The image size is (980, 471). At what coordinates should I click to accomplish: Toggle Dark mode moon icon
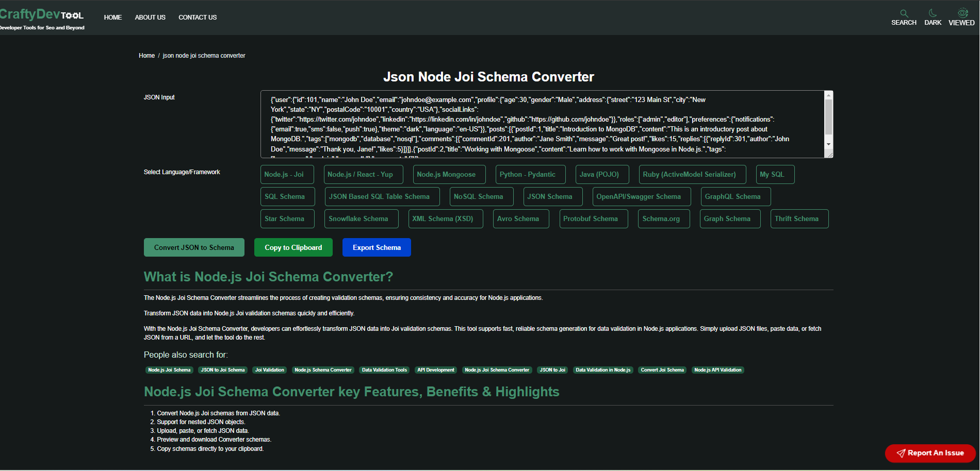point(933,13)
